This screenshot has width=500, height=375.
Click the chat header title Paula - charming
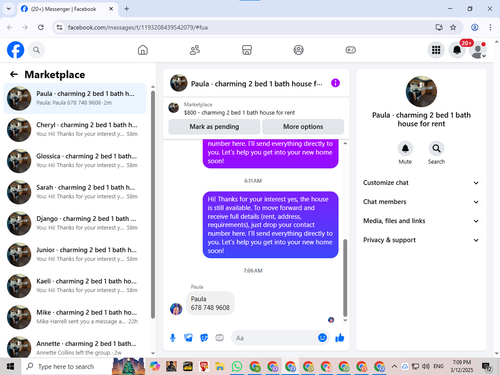(x=257, y=84)
